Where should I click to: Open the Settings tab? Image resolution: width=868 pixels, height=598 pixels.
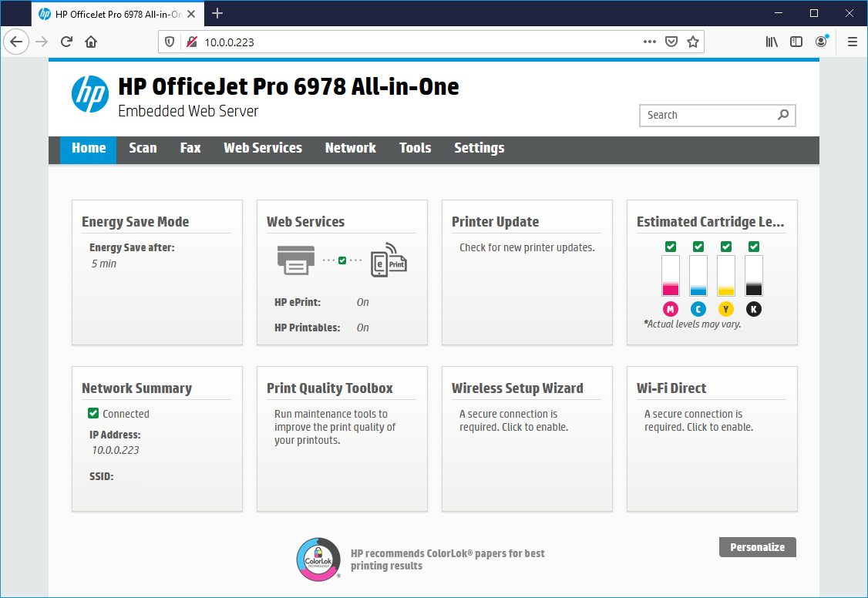[x=479, y=148]
